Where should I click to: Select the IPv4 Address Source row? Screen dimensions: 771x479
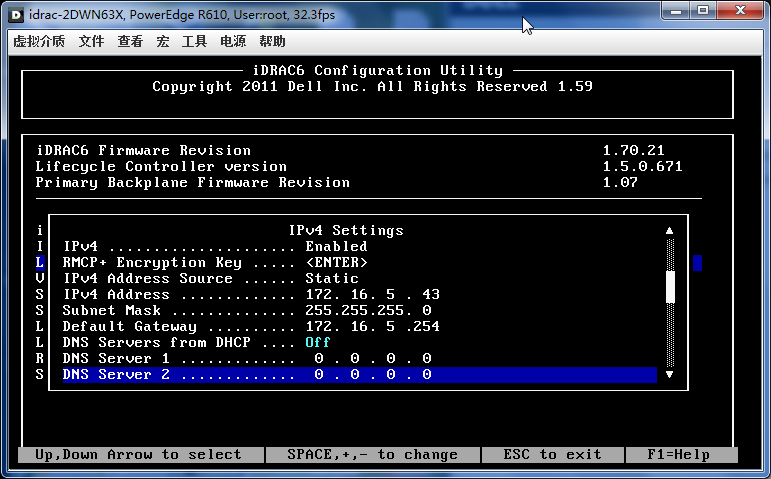point(359,278)
